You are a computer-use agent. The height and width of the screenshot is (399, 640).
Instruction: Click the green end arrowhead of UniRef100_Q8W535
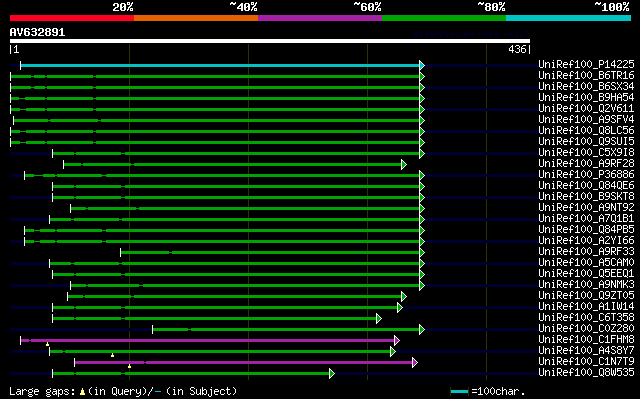point(332,373)
